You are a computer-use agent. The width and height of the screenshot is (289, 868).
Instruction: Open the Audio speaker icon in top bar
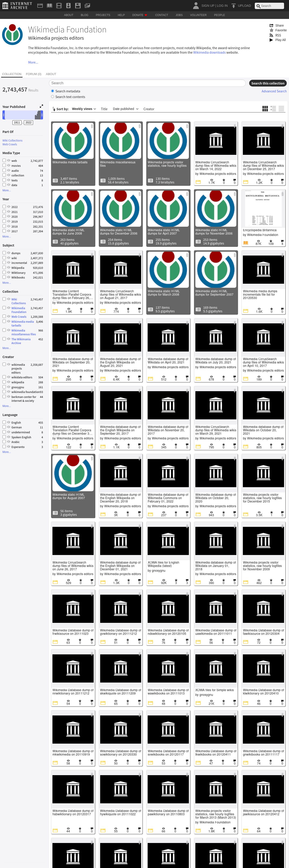pyautogui.click(x=68, y=5)
